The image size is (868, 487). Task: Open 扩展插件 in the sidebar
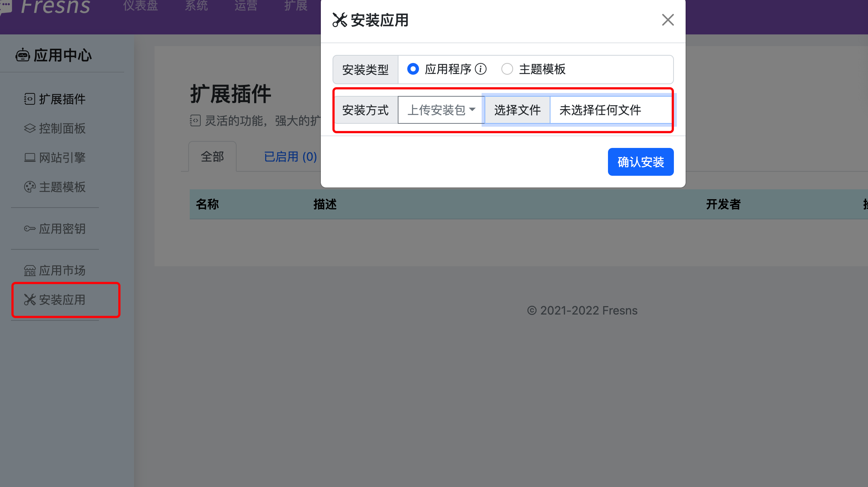point(55,99)
